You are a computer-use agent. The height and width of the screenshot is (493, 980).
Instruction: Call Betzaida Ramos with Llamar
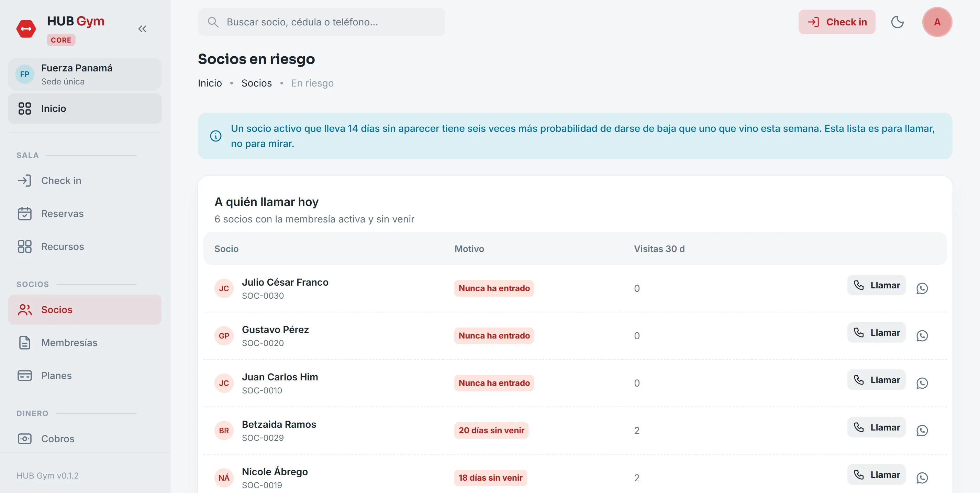point(876,427)
